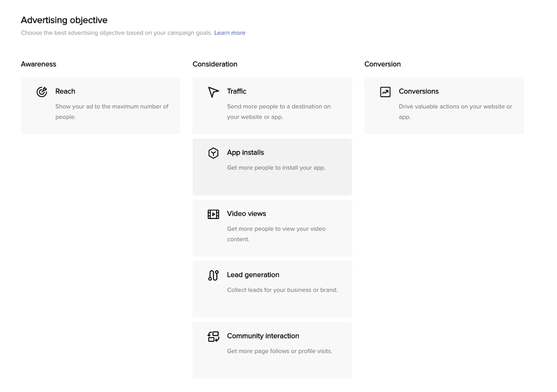Click the Traffic cursor arrow icon
This screenshot has width=557, height=392.
[213, 92]
